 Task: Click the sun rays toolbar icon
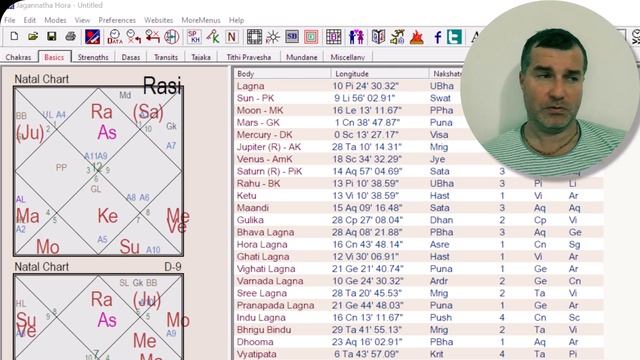(273, 37)
